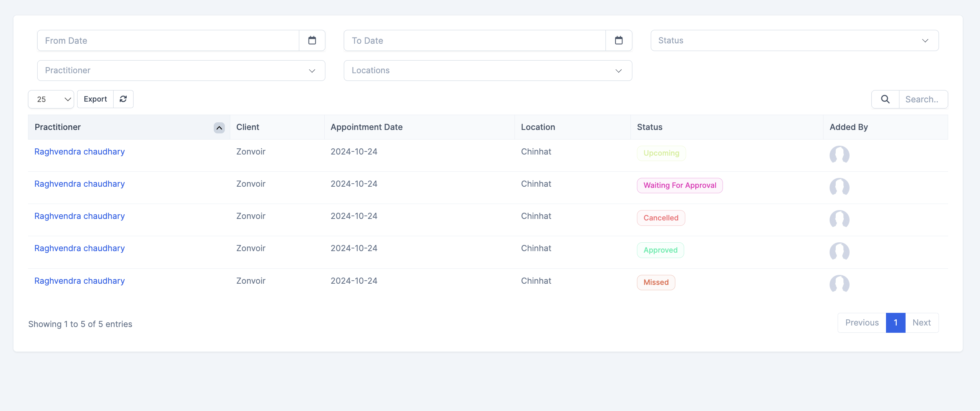The width and height of the screenshot is (980, 411).
Task: Open the Practitioner filter dropdown
Action: coord(181,70)
